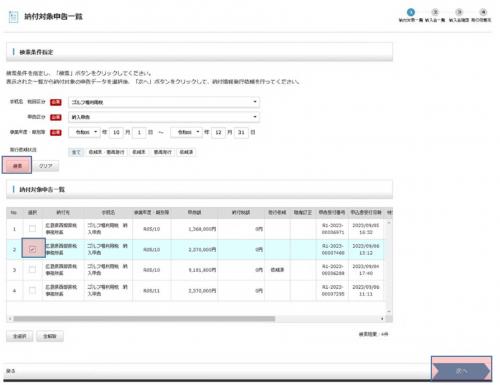Click the 全選択 select-all button
Screen dimensions: 500x385
(x=20, y=336)
